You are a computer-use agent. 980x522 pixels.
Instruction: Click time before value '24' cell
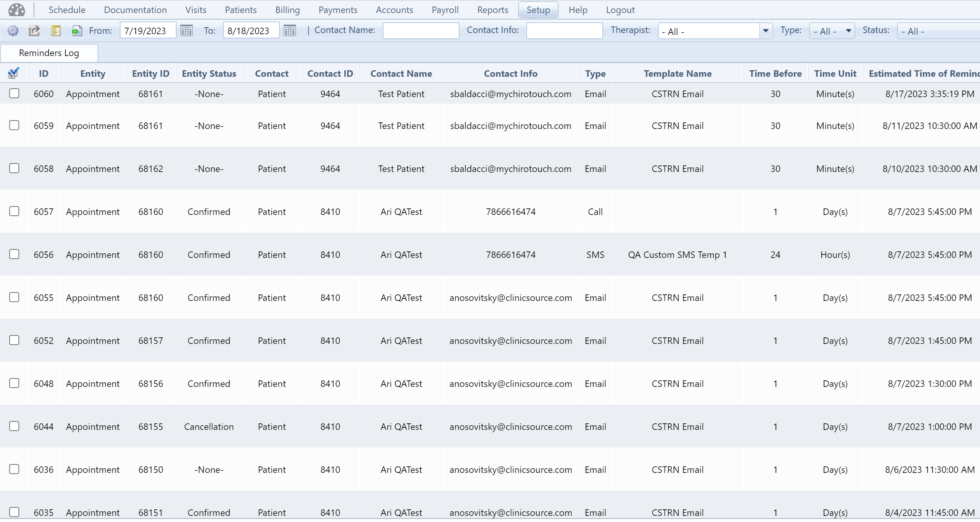pos(775,254)
